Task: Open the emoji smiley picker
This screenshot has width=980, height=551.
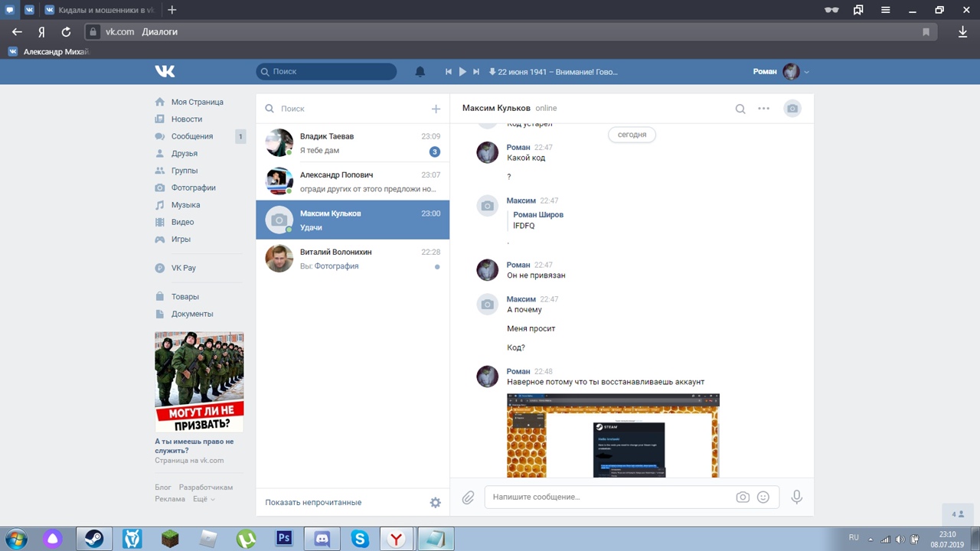Action: pyautogui.click(x=763, y=497)
